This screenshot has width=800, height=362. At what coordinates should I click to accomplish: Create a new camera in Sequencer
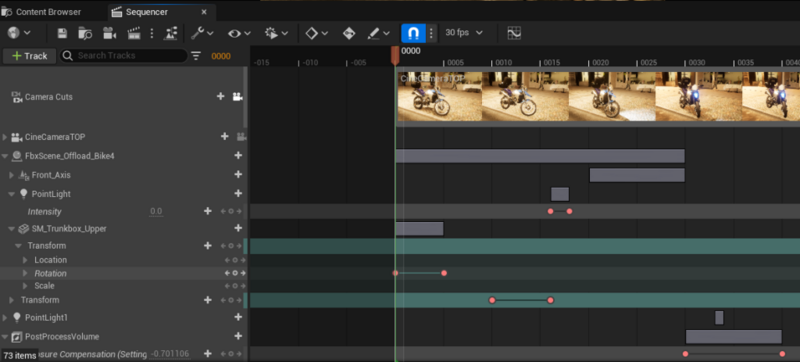tap(109, 34)
